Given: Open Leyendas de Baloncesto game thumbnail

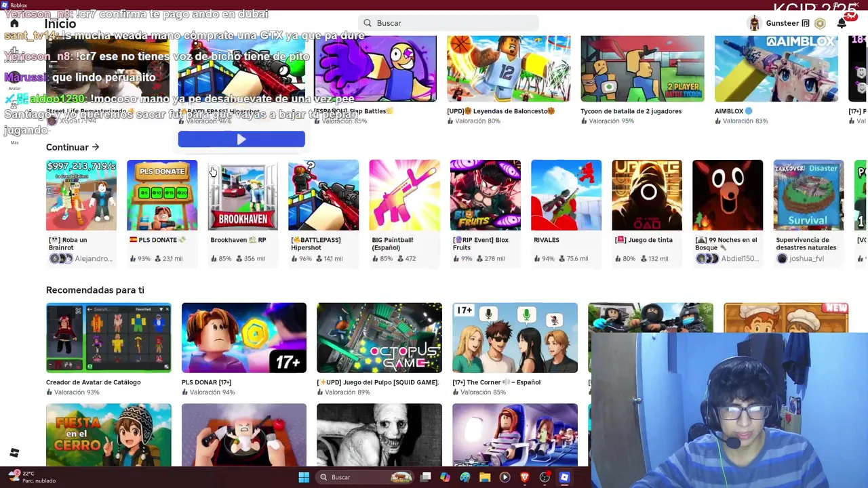Looking at the screenshot, I should (x=509, y=68).
